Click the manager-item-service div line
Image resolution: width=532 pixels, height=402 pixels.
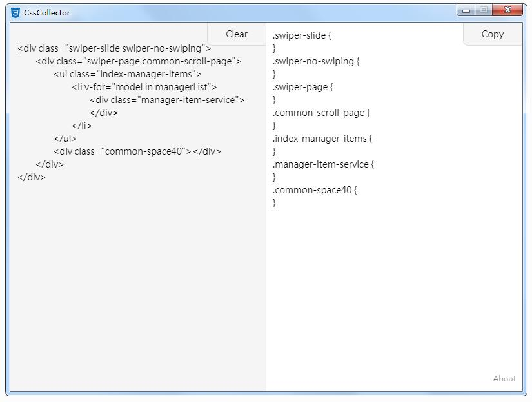(167, 100)
